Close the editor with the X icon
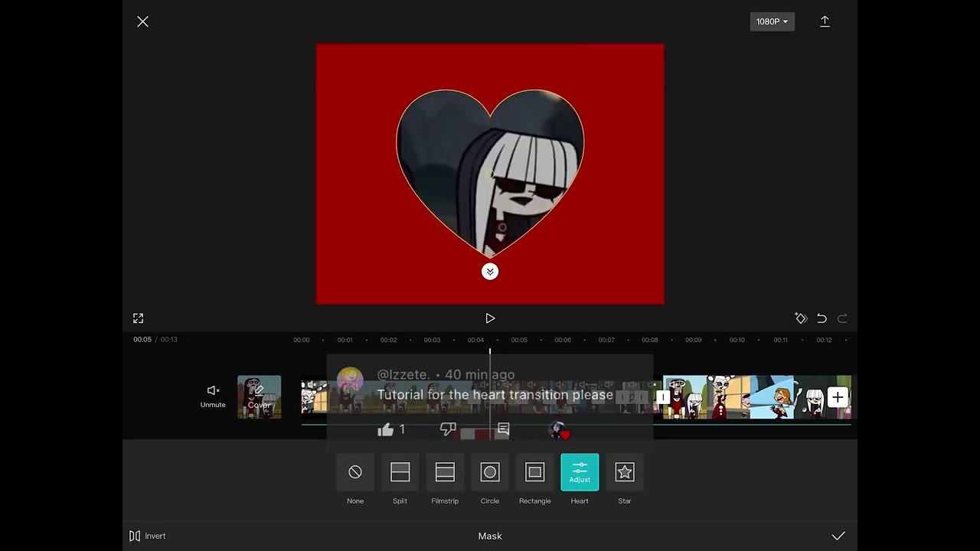 tap(142, 21)
